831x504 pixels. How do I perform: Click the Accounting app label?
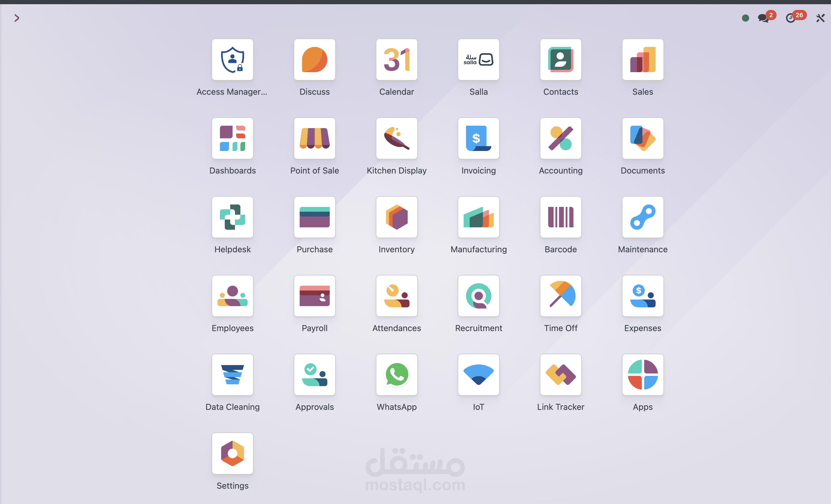[x=561, y=171]
